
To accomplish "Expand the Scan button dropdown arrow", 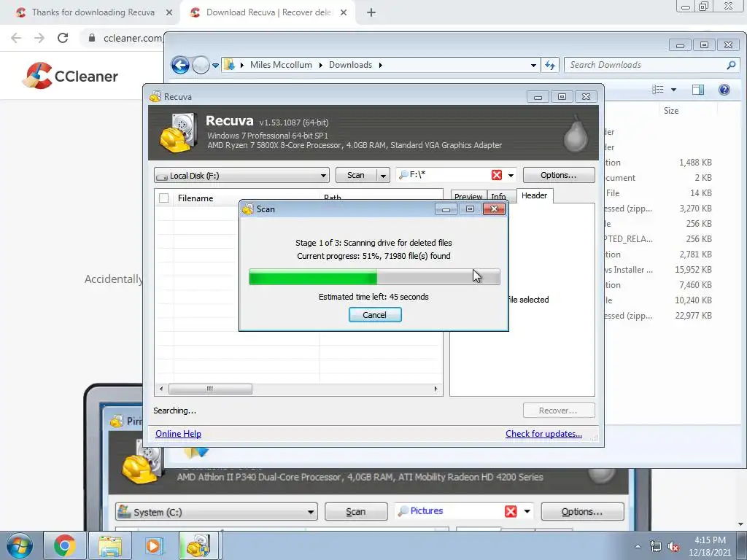I will pyautogui.click(x=383, y=175).
